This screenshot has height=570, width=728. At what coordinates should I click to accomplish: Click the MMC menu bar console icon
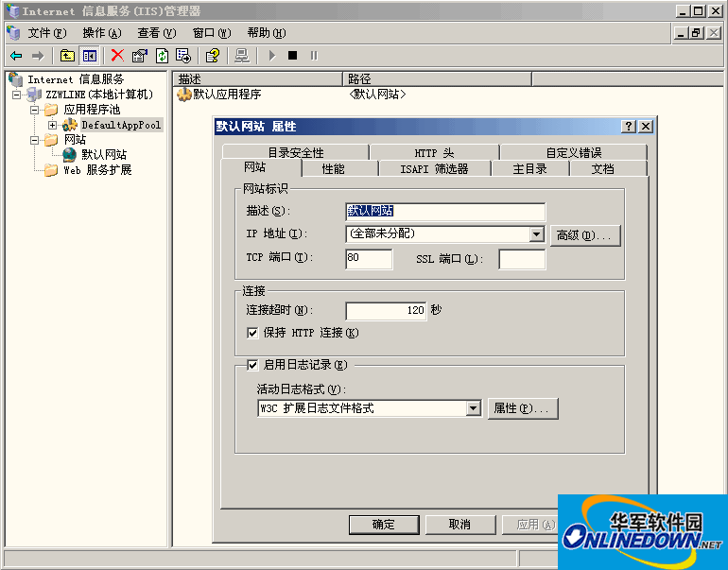pos(13,32)
